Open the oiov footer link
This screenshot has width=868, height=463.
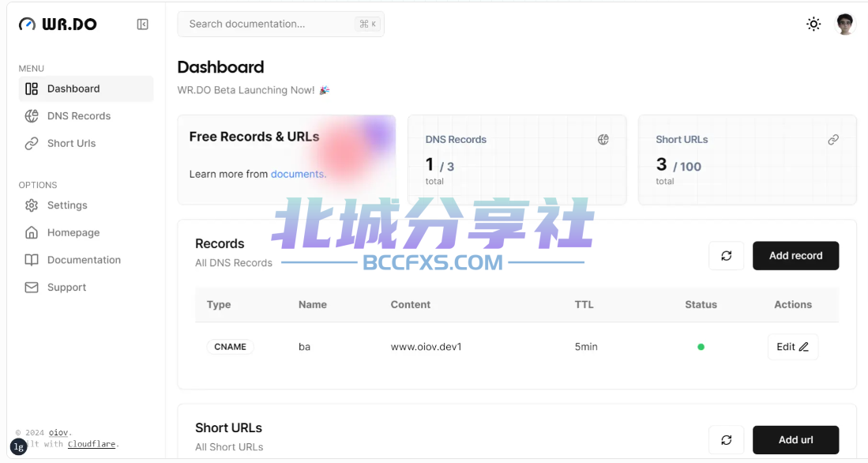click(x=58, y=432)
